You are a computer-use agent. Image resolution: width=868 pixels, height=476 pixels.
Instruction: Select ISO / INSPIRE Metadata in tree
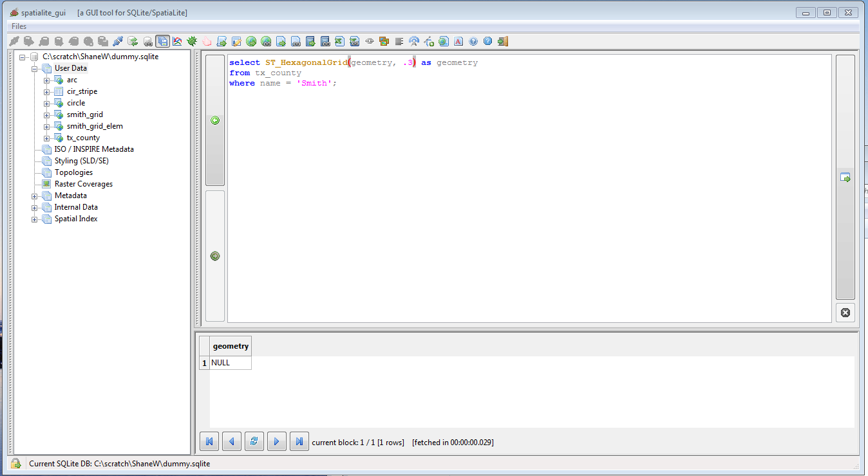click(x=94, y=149)
